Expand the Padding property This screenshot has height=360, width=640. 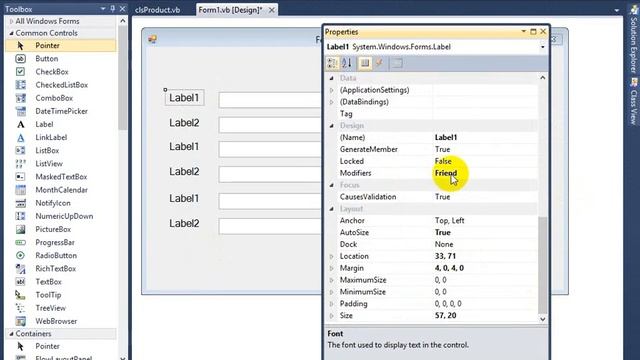(x=331, y=304)
